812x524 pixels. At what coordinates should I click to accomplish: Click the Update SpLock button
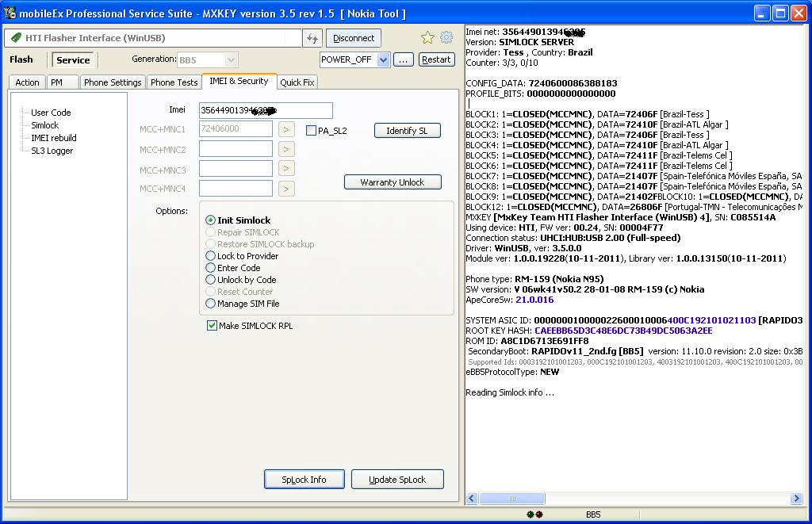click(x=397, y=480)
